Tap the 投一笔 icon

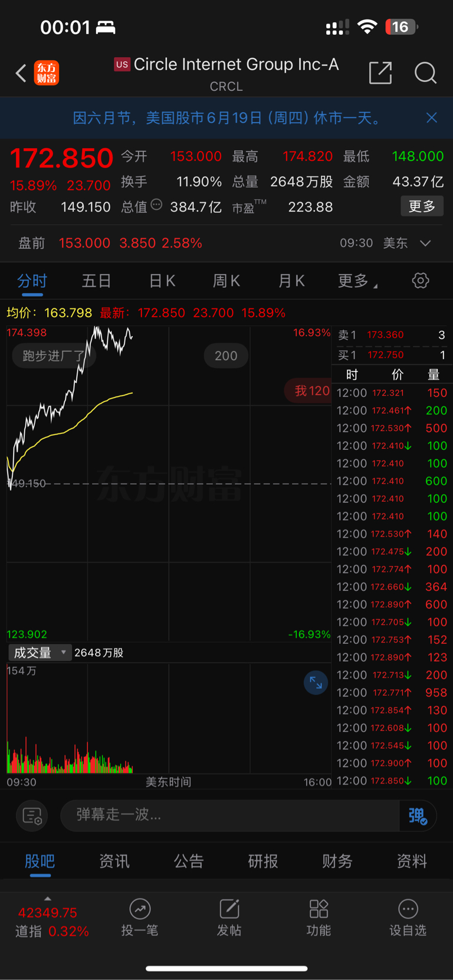pyautogui.click(x=140, y=918)
